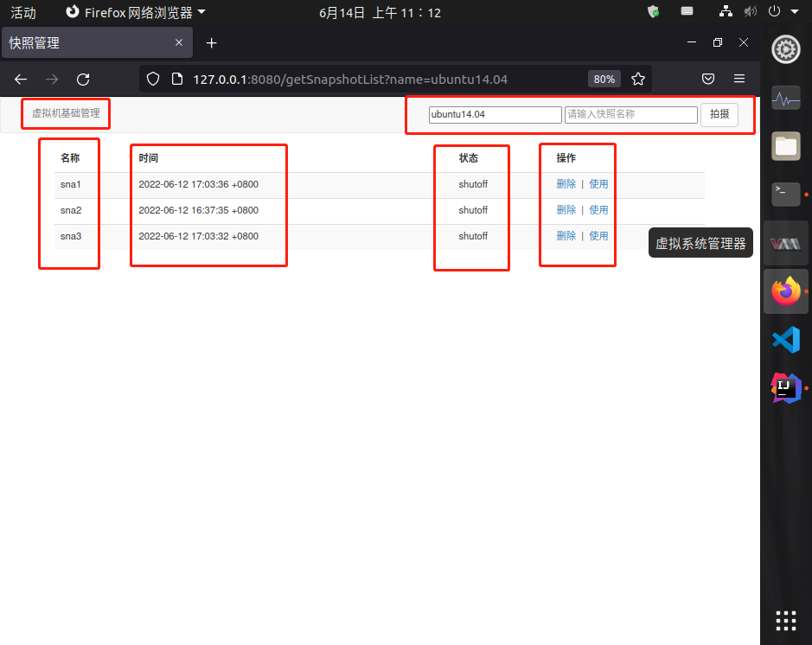Screen dimensions: 812x645
Task: Expand the system menu arrow
Action: [795, 11]
